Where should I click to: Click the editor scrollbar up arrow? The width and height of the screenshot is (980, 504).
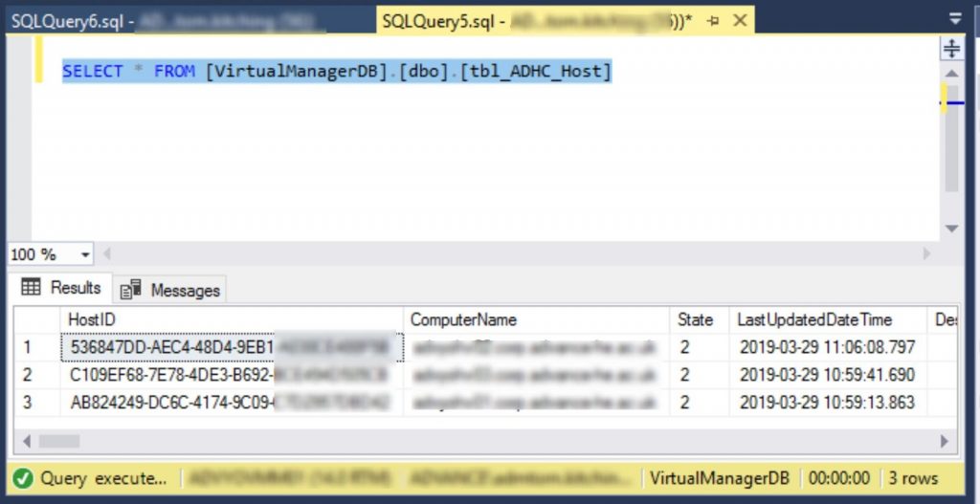point(951,74)
